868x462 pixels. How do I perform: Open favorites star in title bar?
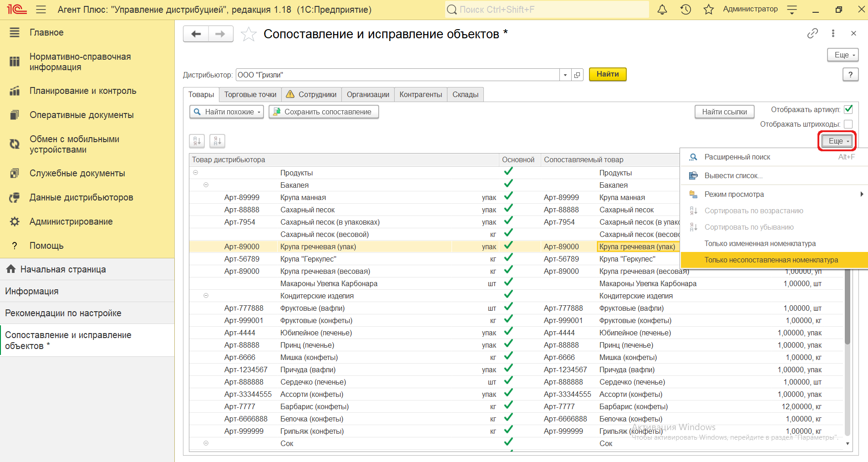click(x=708, y=10)
